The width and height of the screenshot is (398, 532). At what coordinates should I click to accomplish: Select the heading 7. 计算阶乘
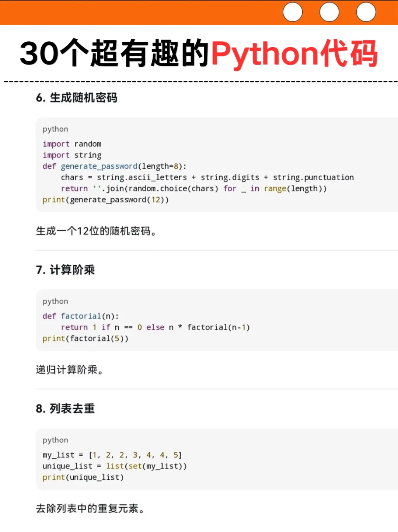pos(65,270)
